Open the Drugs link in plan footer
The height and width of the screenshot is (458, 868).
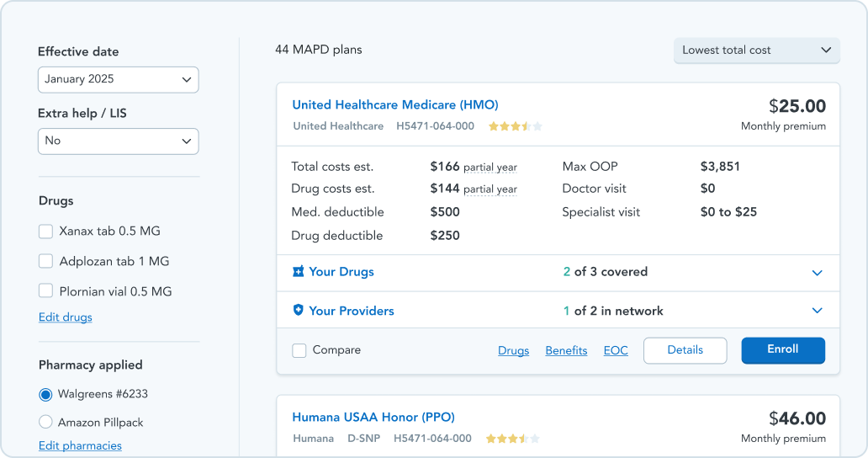click(514, 350)
